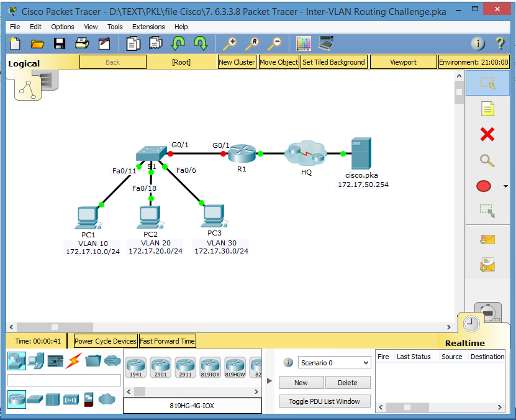Click the Add Complex PDU envelope icon
This screenshot has width=516, height=420.
(x=487, y=265)
